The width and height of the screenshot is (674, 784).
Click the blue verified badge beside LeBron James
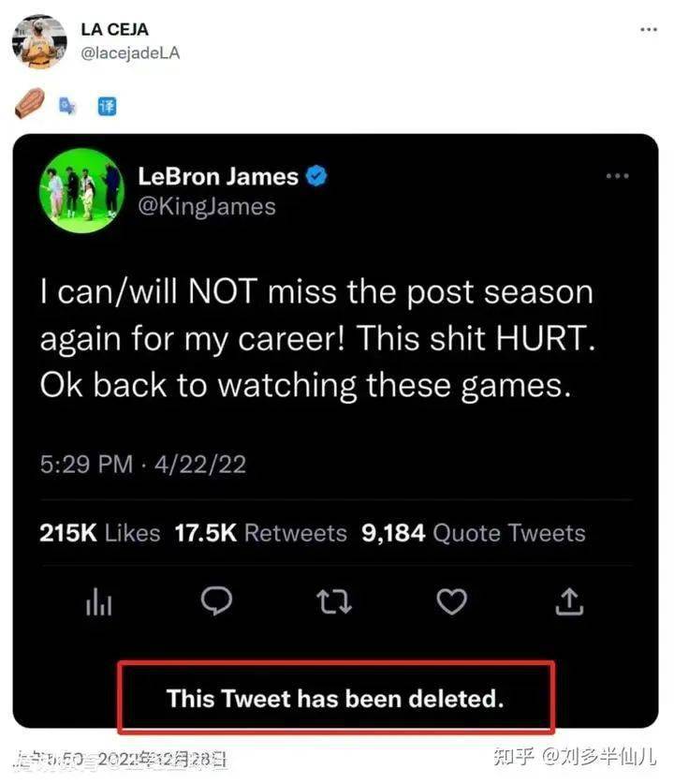pyautogui.click(x=316, y=174)
